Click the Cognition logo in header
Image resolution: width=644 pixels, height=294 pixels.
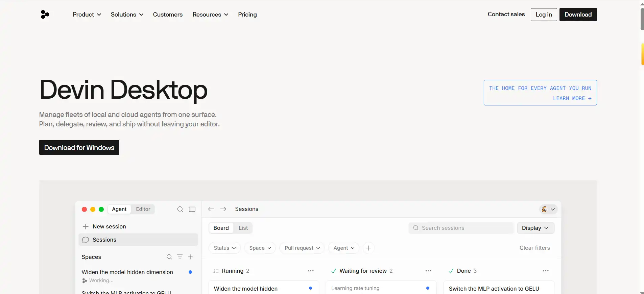[45, 14]
